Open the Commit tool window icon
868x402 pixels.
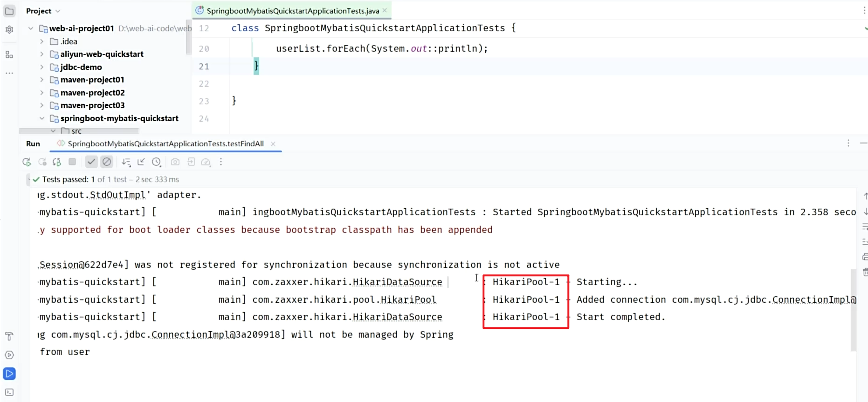(x=9, y=30)
